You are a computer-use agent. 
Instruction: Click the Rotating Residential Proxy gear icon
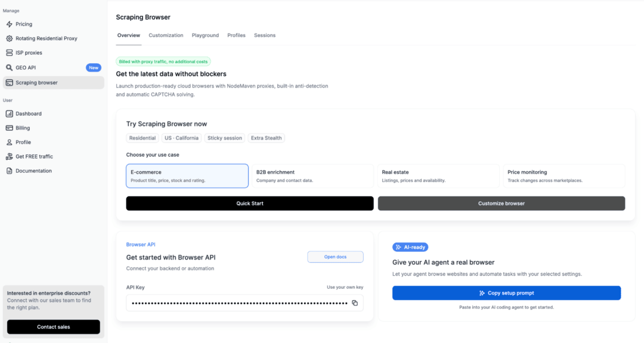9,39
